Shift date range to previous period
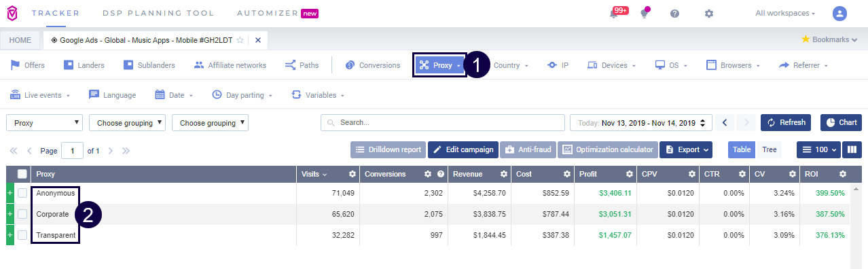The image size is (868, 269). pyautogui.click(x=725, y=123)
